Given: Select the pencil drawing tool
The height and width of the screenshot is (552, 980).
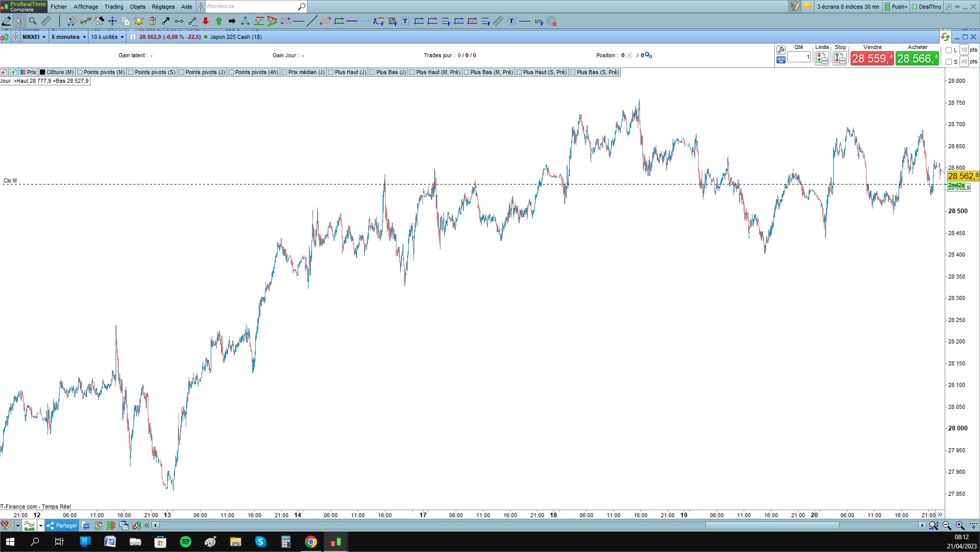Looking at the screenshot, I should [7, 21].
